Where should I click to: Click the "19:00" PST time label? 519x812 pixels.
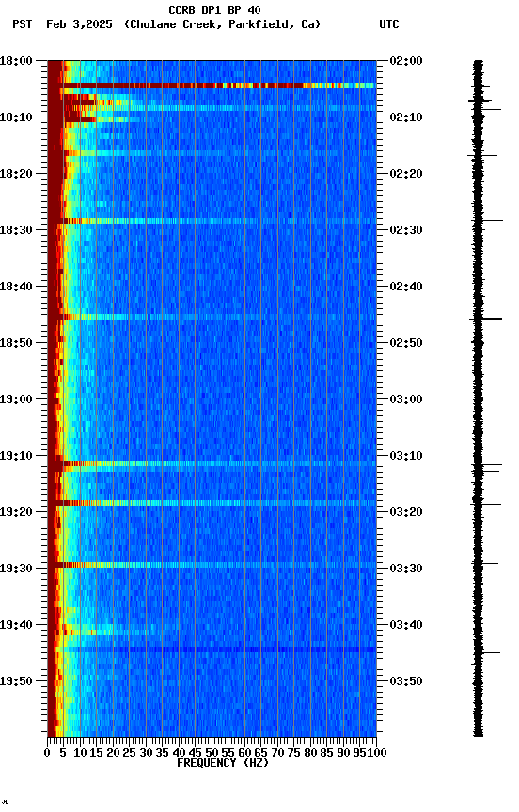(16, 399)
